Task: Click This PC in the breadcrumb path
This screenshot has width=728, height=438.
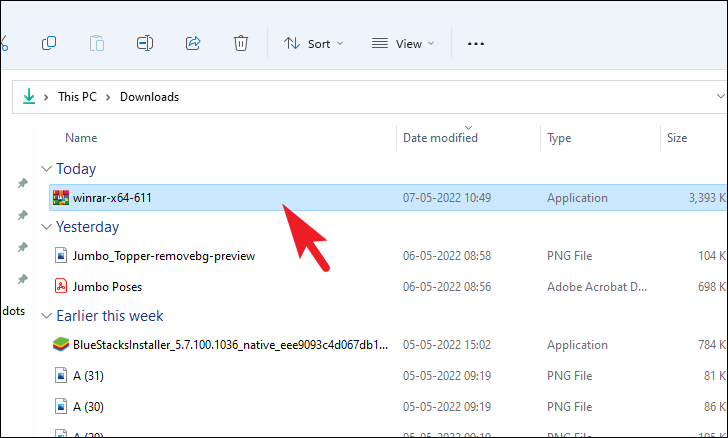Action: [x=77, y=97]
